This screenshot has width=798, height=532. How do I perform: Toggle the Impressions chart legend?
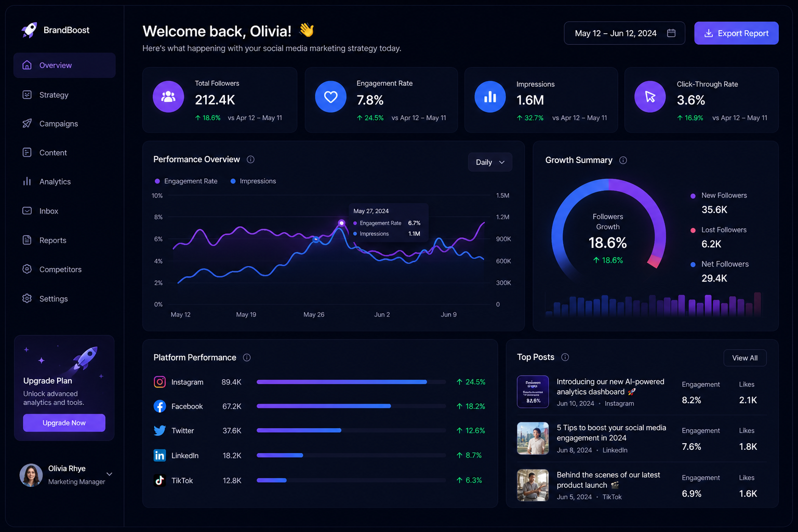[253, 181]
